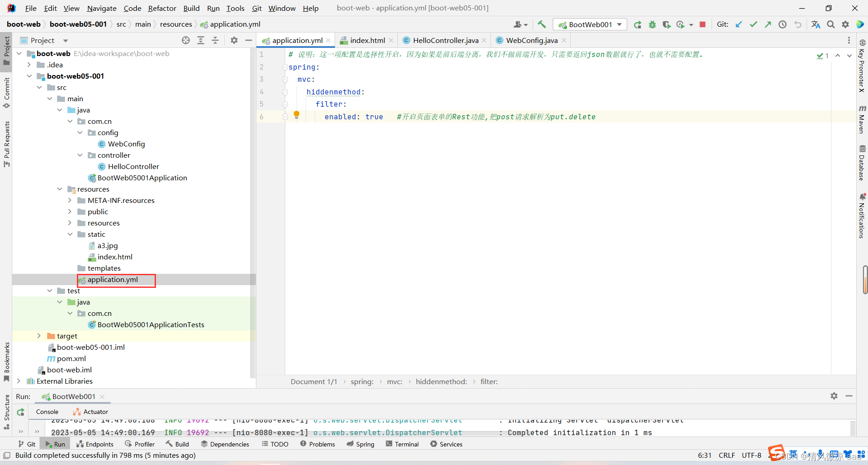
Task: Open the Spring tool window
Action: pos(361,444)
